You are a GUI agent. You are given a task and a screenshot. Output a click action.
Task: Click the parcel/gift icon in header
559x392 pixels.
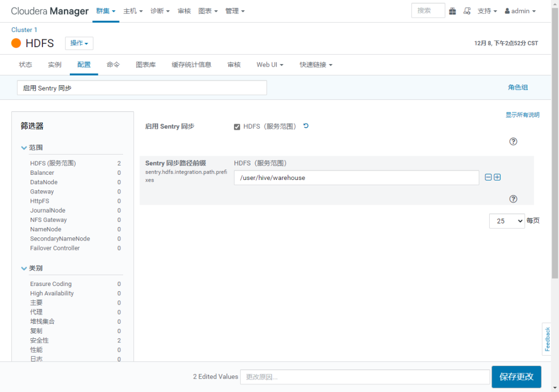point(452,11)
